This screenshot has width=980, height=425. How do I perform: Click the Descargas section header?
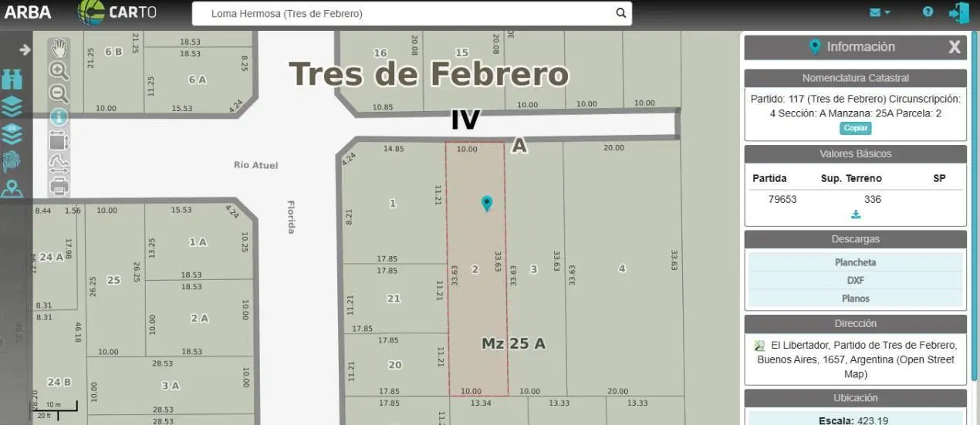(855, 239)
